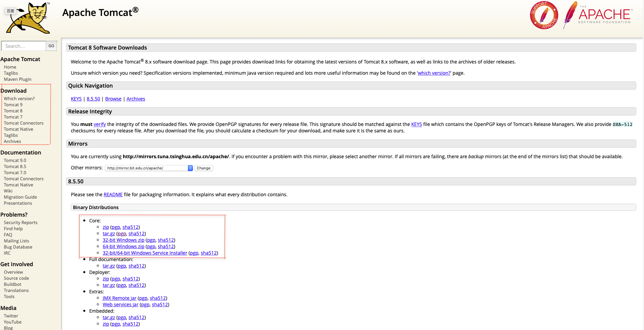The width and height of the screenshot is (644, 330).
Task: Download Core tar.gz distribution
Action: [x=109, y=234]
